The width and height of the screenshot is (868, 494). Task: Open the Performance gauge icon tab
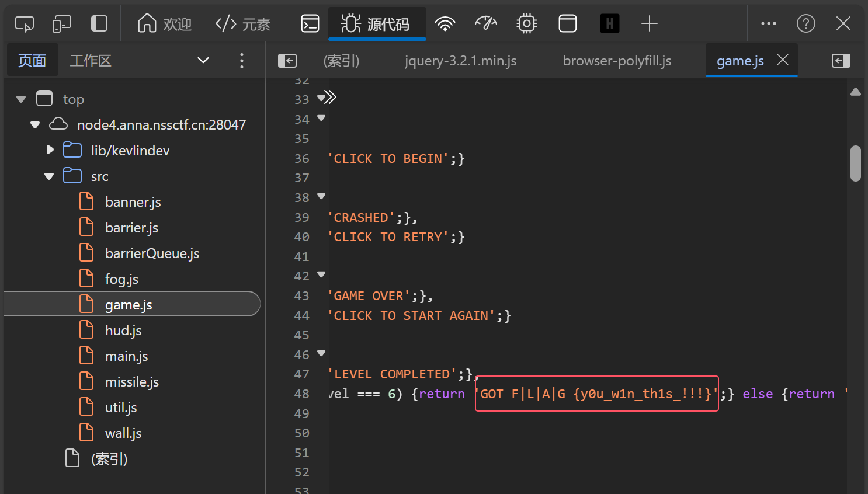[x=486, y=24]
